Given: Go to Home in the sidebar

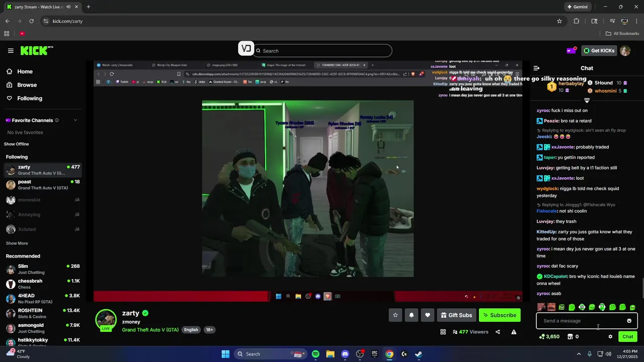Looking at the screenshot, I should [x=25, y=71].
